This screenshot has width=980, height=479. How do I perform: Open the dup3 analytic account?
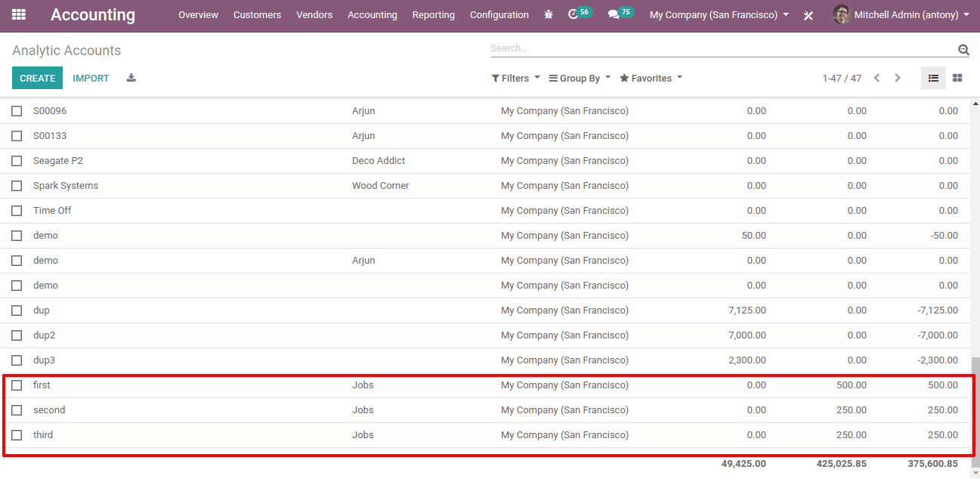pos(44,360)
